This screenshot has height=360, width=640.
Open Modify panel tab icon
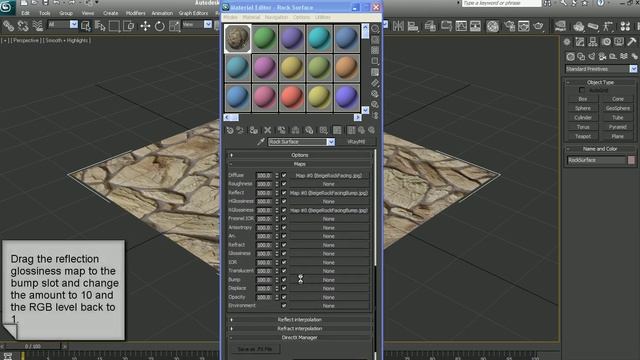580,42
